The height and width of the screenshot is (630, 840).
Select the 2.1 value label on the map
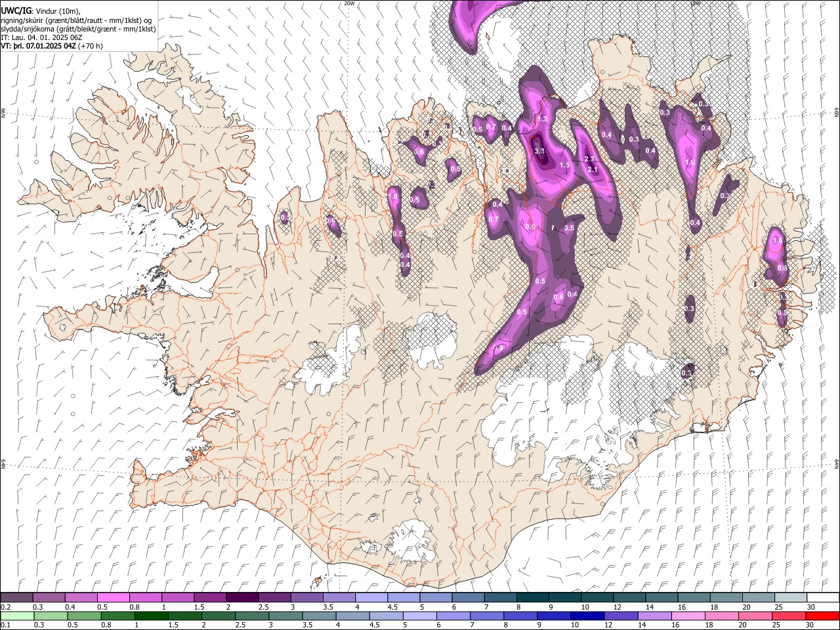pyautogui.click(x=593, y=170)
